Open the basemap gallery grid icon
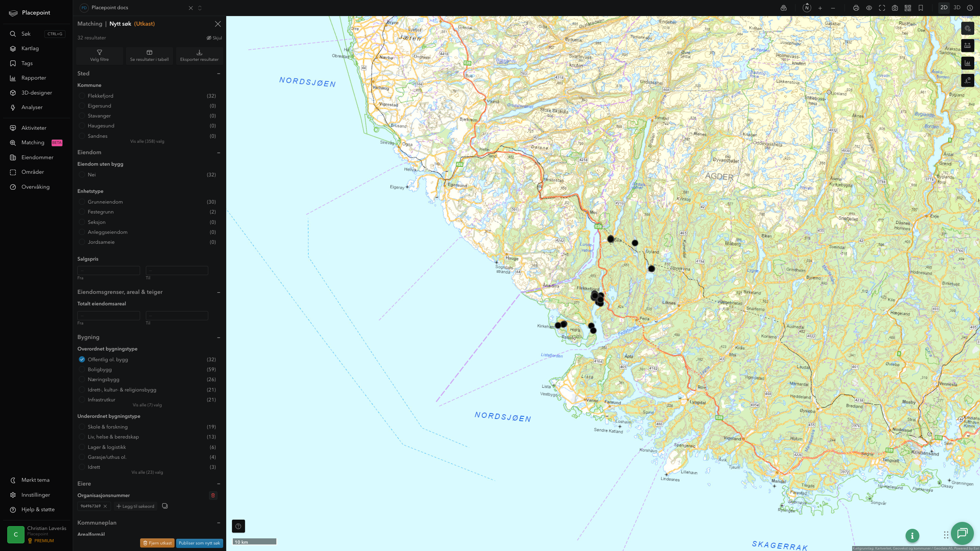The height and width of the screenshot is (551, 980). click(908, 8)
